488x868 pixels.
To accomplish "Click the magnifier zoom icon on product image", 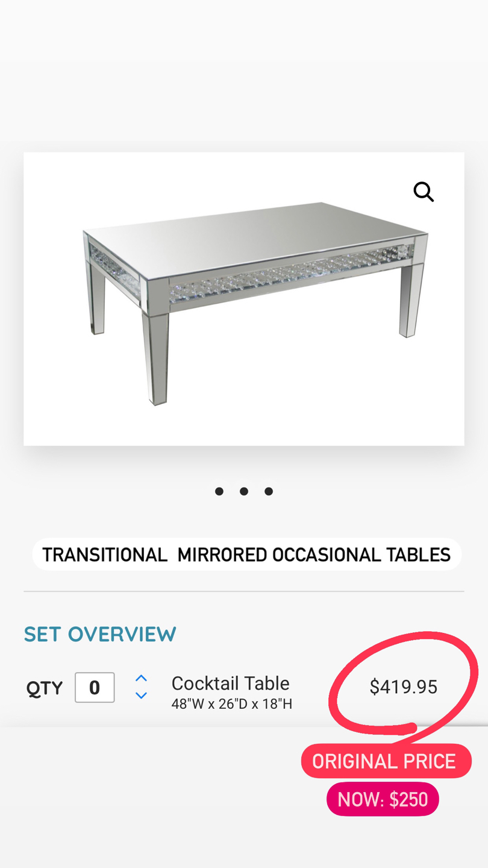I will [x=424, y=191].
